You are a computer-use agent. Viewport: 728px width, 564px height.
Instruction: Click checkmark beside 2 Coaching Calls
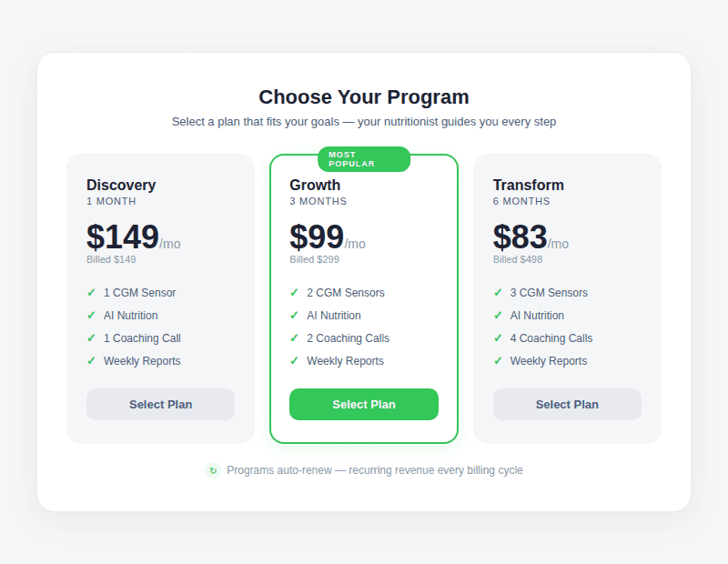click(x=294, y=337)
